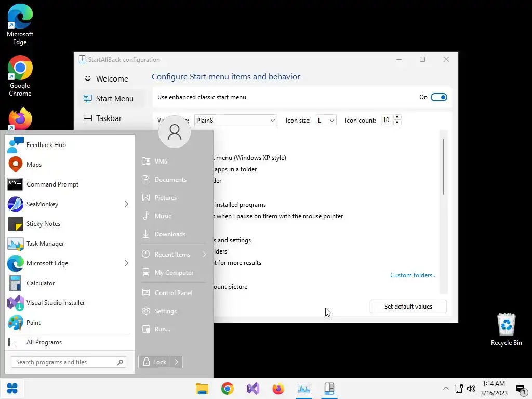Expand Microsoft Edge jump list arrow
532x399 pixels.
coord(126,263)
